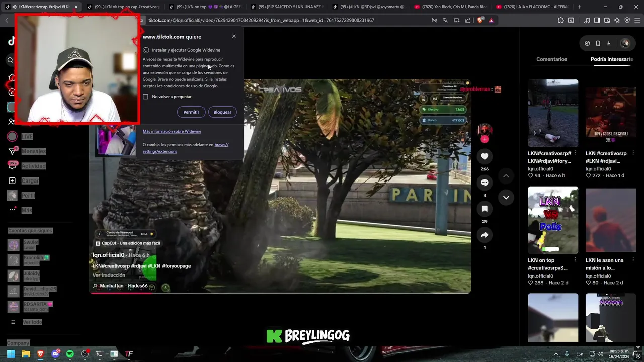644x362 pixels.
Task: Open the Brave hamburger main menu
Action: (x=637, y=20)
